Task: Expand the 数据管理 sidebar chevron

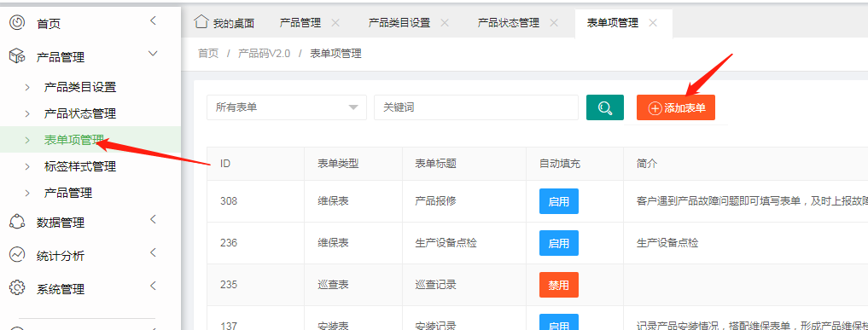Action: (154, 219)
